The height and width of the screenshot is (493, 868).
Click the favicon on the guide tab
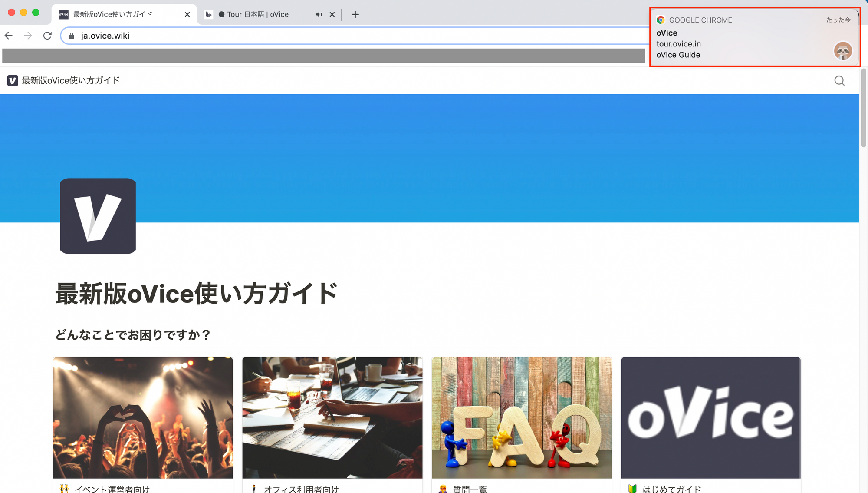[x=64, y=14]
